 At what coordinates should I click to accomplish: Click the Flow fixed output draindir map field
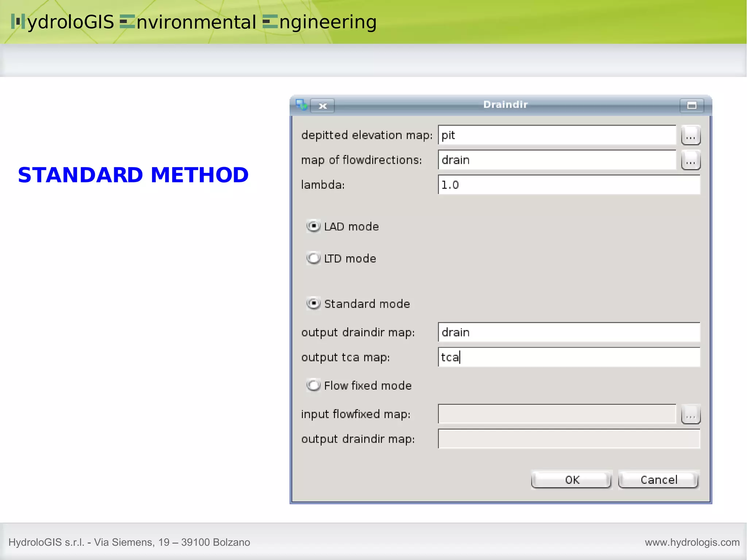pyautogui.click(x=569, y=439)
